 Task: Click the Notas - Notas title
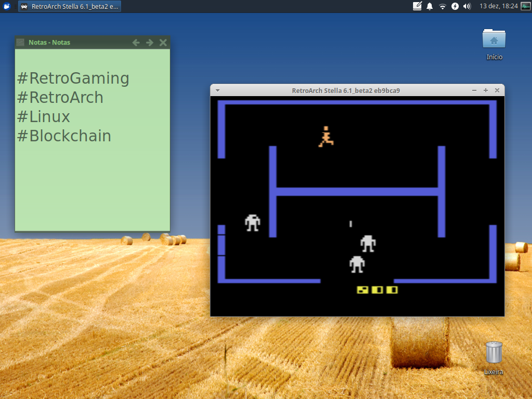click(49, 43)
